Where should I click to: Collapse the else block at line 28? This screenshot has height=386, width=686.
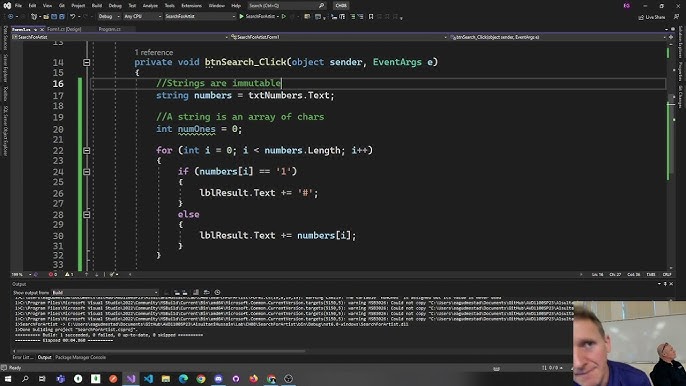87,214
